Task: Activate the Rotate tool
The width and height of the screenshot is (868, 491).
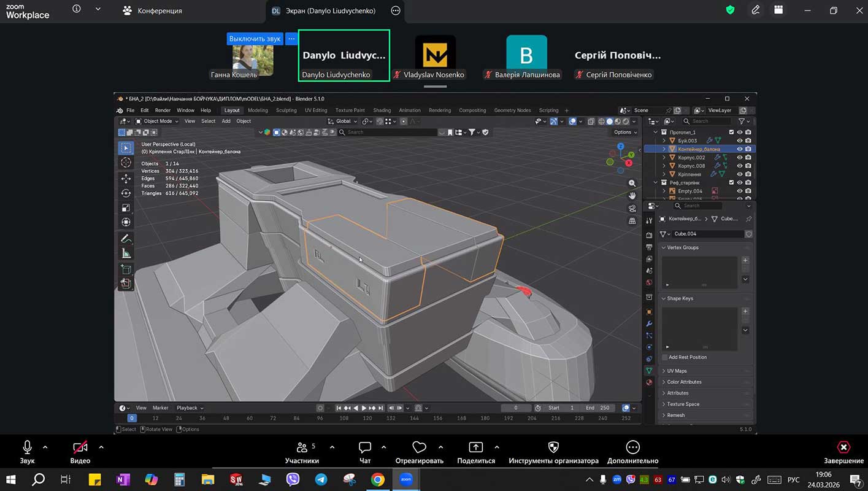Action: click(126, 193)
